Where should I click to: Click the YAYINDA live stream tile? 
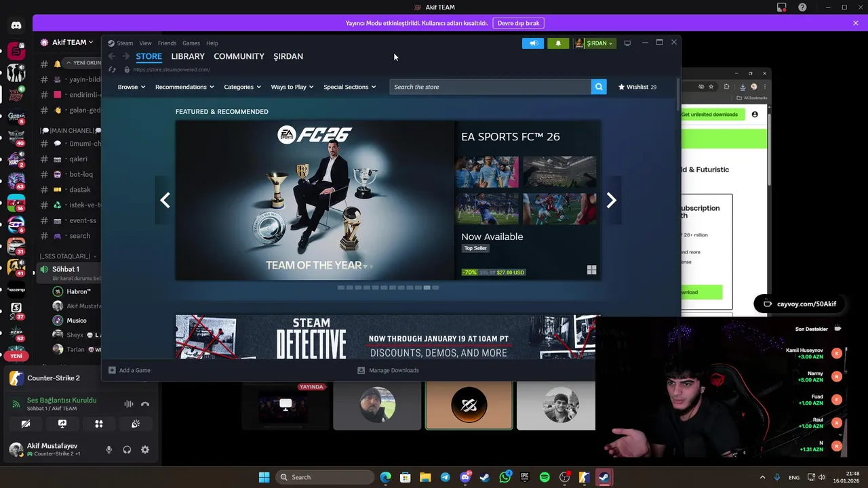(285, 405)
